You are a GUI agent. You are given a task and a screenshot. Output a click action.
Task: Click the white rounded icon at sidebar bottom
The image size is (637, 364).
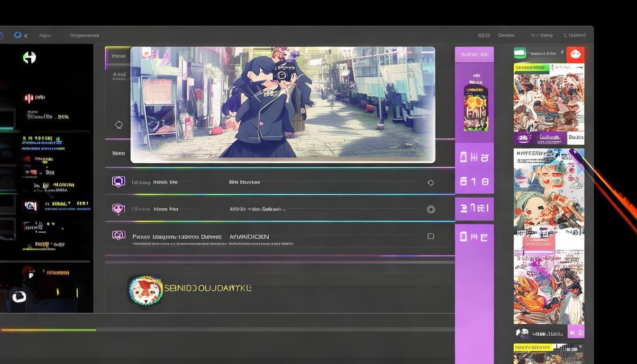[x=19, y=297]
